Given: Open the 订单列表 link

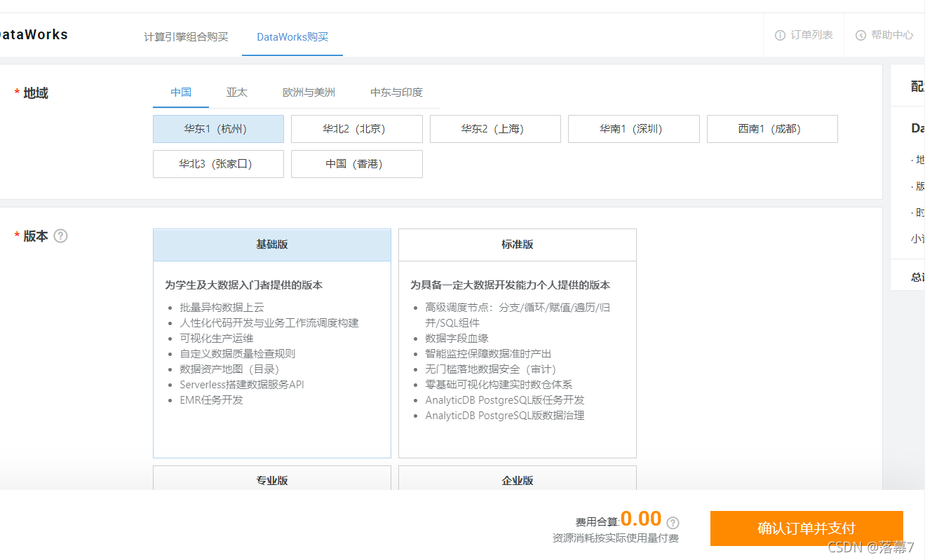Looking at the screenshot, I should 811,35.
